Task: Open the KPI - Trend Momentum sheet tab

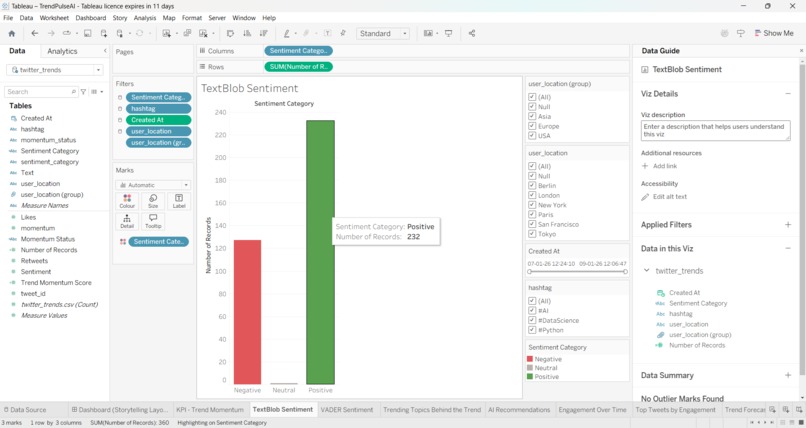Action: pyautogui.click(x=210, y=410)
